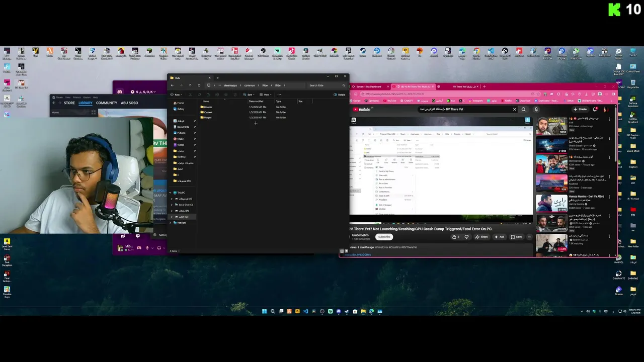644x362 pixels.
Task: Open Home in Explorer sidebar
Action: click(x=178, y=103)
